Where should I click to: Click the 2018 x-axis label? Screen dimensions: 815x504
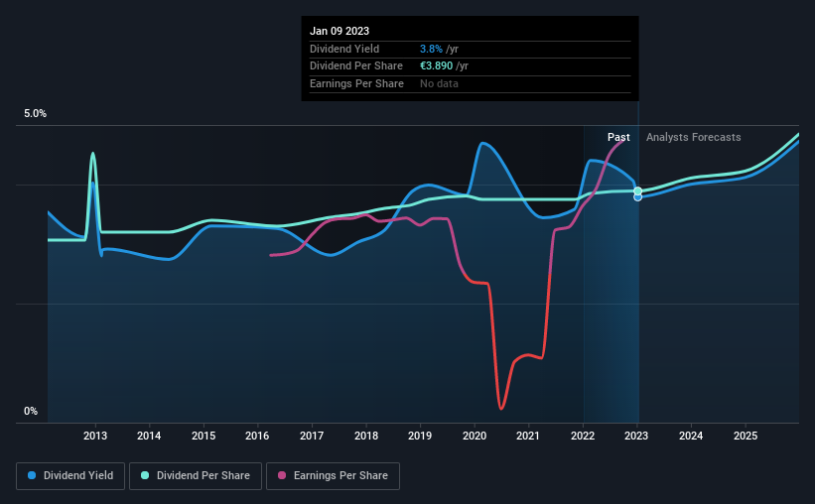click(x=366, y=436)
